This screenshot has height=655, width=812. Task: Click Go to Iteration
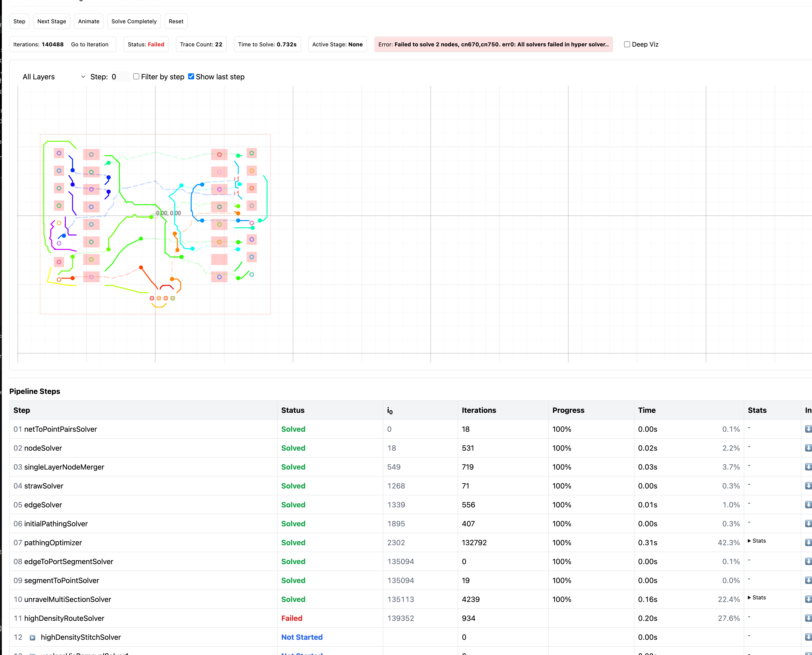pos(90,44)
